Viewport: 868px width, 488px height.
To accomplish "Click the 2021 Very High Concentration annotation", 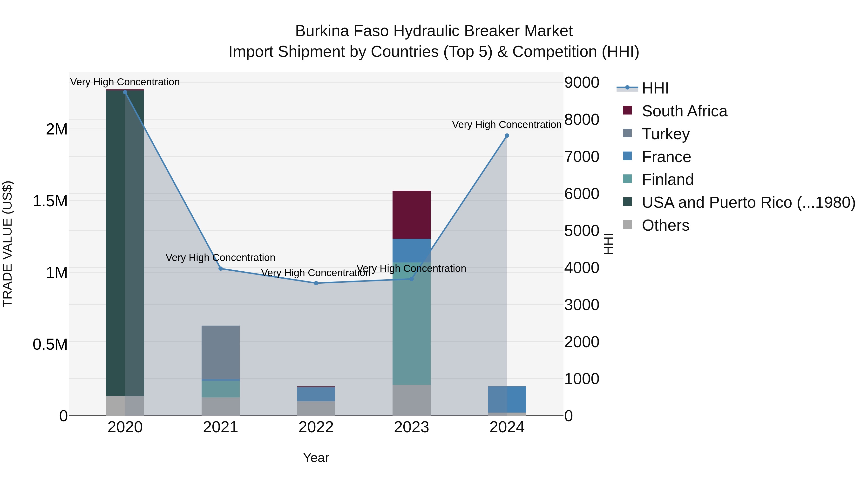I will click(x=221, y=258).
